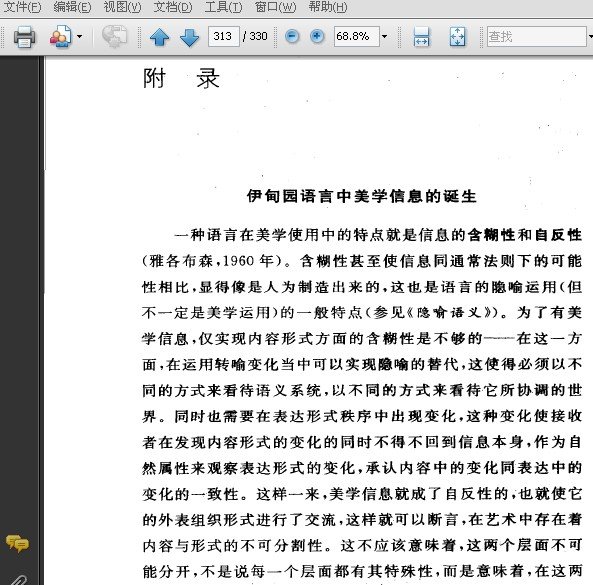
Task: Select the fit full page icon
Action: click(458, 37)
